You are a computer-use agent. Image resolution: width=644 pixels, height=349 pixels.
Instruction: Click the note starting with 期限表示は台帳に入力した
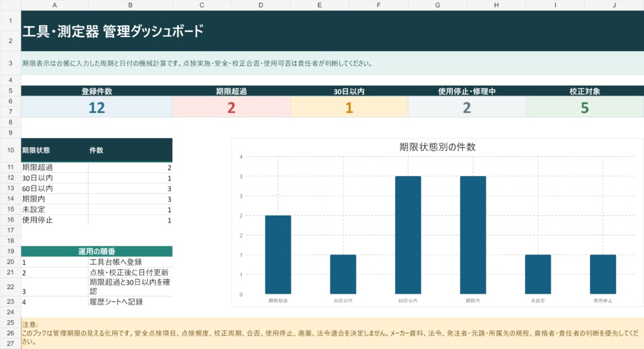[197, 64]
